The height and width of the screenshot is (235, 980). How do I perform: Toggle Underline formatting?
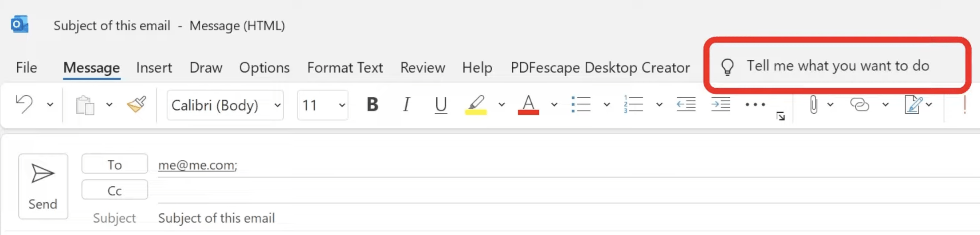pyautogui.click(x=441, y=105)
